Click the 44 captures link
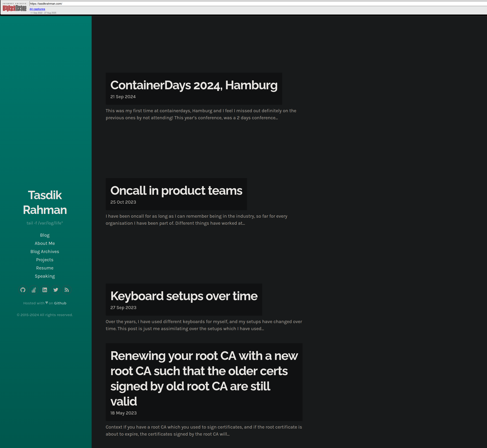 click(37, 9)
